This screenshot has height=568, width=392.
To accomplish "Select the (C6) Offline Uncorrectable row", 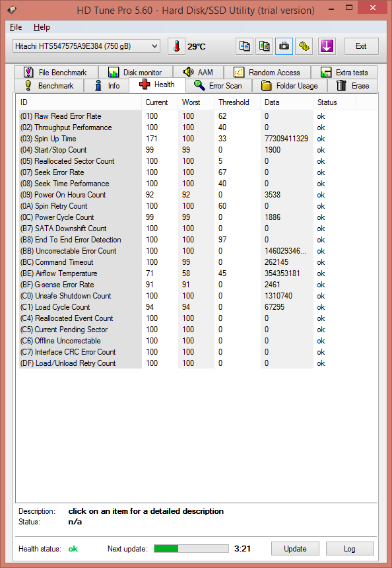I will 187,341.
